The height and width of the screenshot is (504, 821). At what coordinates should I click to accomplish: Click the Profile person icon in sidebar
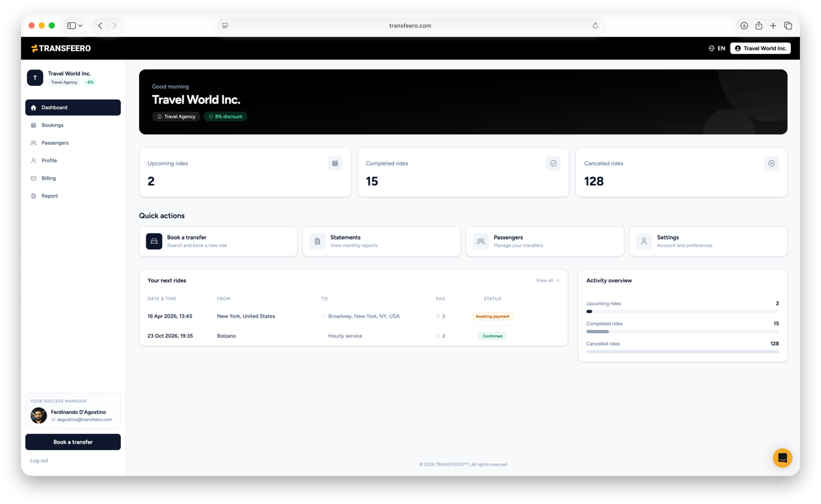click(x=33, y=161)
